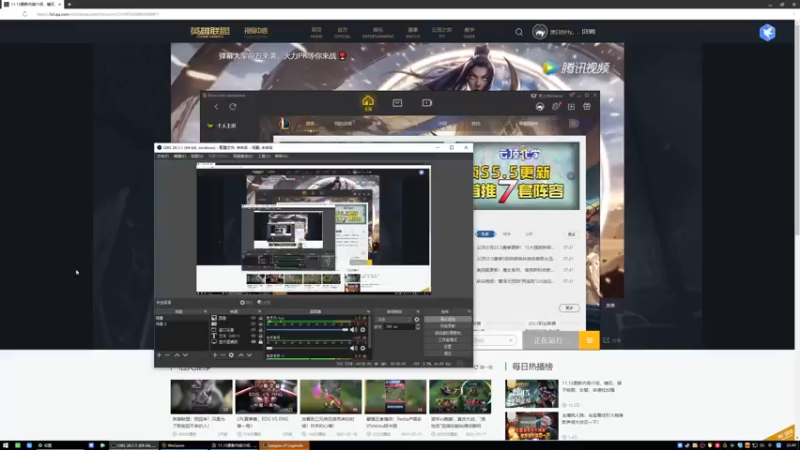Viewport: 800px width, 450px height.
Task: Adjust transition duration stepper arrows
Action: [417, 327]
